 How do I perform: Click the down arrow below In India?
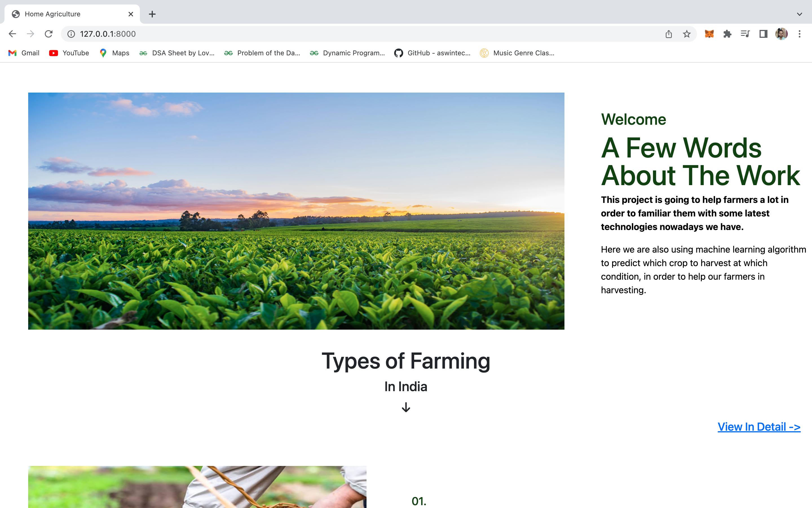point(406,407)
